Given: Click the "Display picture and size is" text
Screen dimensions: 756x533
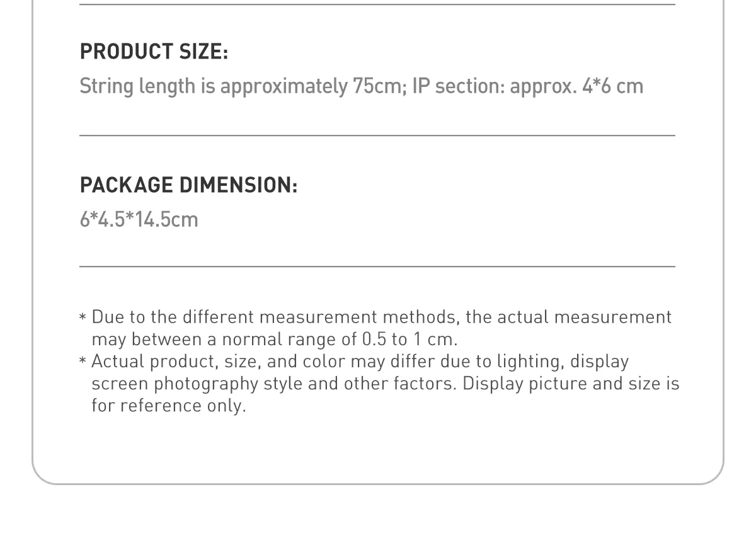Looking at the screenshot, I should [571, 384].
